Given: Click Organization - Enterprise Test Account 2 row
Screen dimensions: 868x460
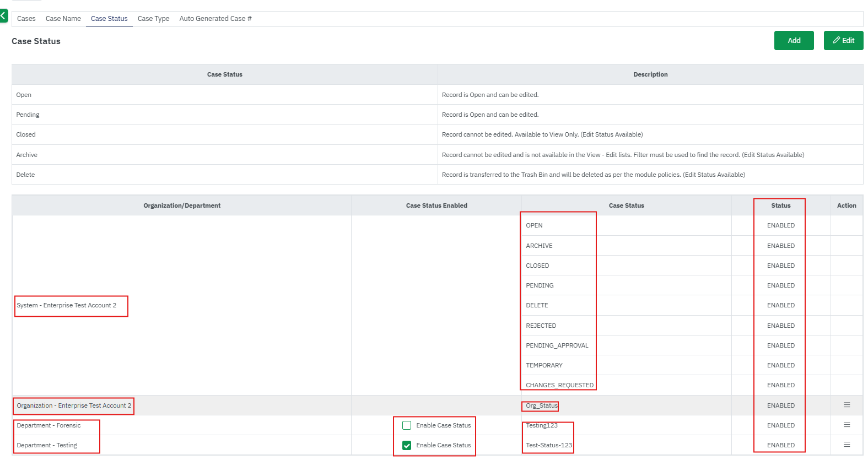Looking at the screenshot, I should click(74, 405).
